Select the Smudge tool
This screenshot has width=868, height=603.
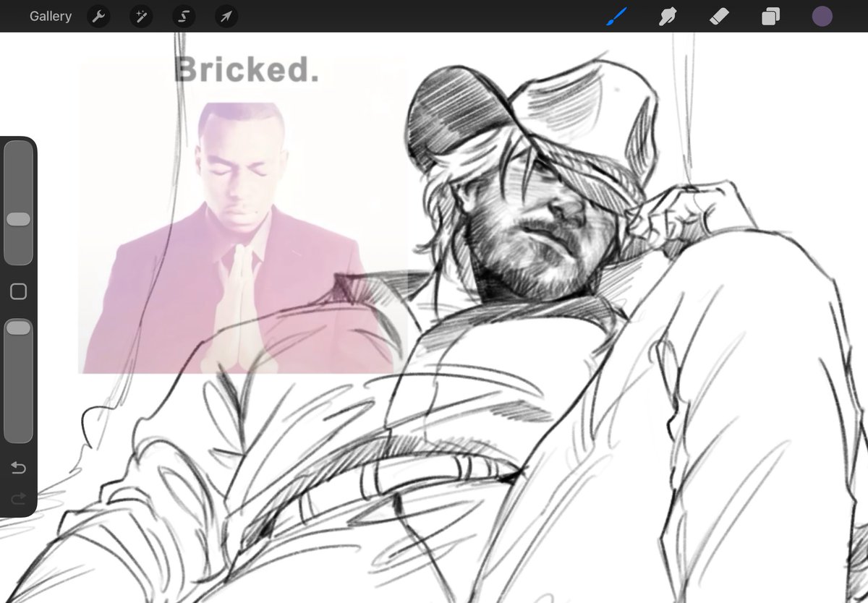point(668,17)
